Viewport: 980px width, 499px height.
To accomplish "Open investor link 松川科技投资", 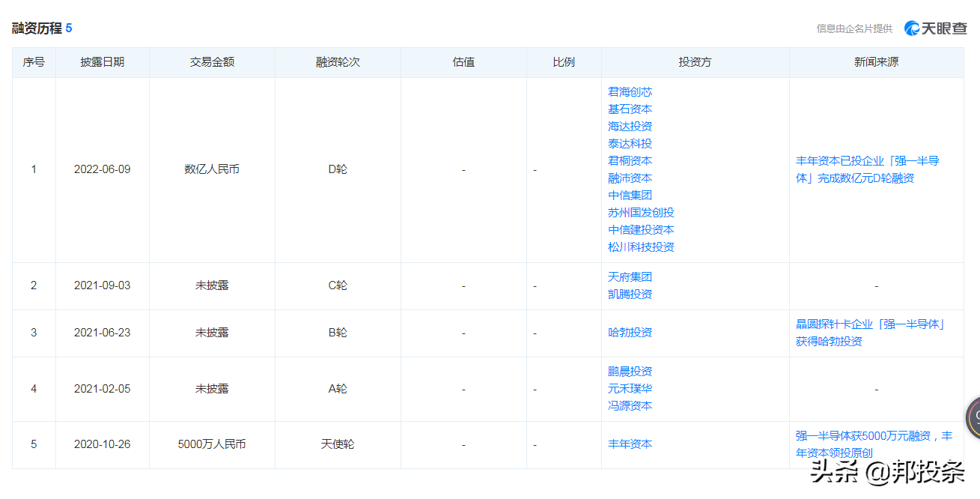I will (x=641, y=247).
